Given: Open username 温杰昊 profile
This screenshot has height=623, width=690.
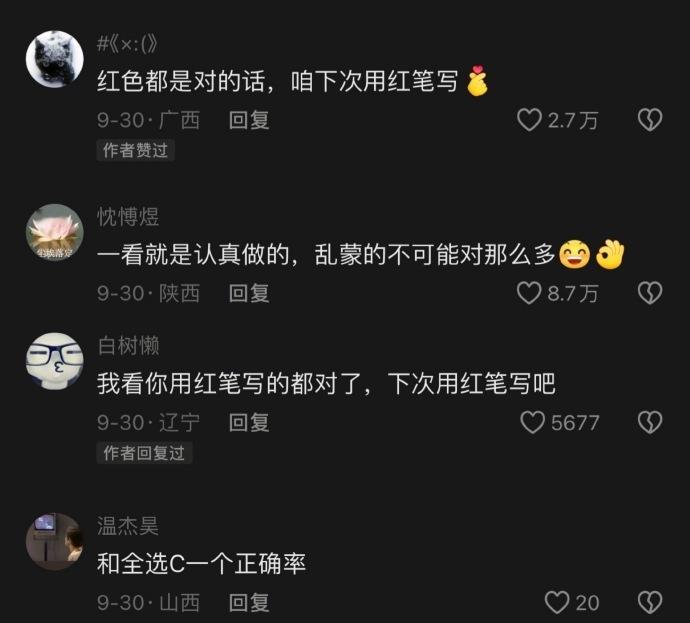Looking at the screenshot, I should pyautogui.click(x=128, y=526).
